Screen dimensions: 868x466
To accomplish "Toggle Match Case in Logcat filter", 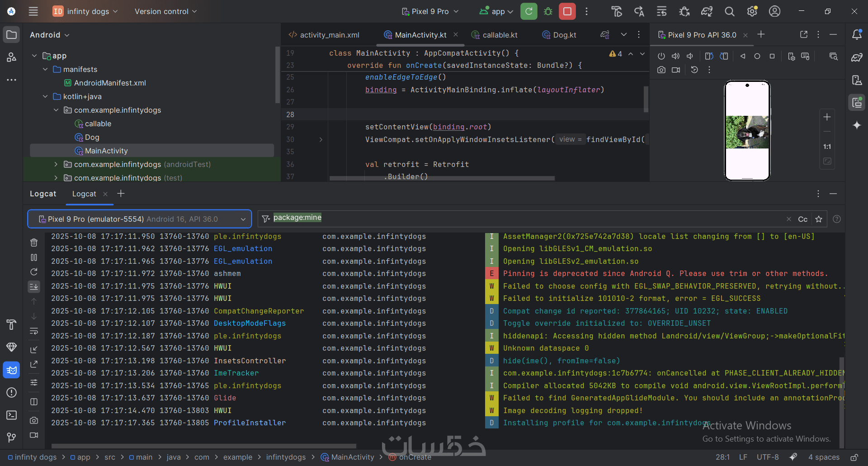I will coord(803,219).
